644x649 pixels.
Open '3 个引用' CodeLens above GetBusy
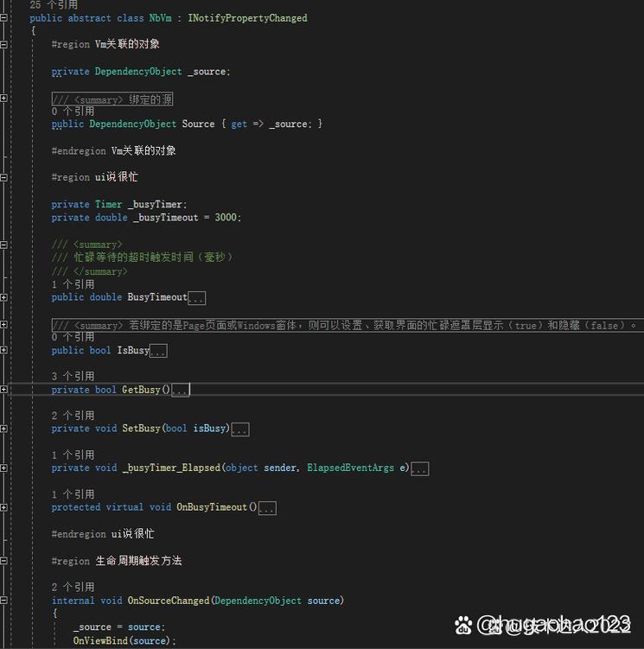click(73, 376)
